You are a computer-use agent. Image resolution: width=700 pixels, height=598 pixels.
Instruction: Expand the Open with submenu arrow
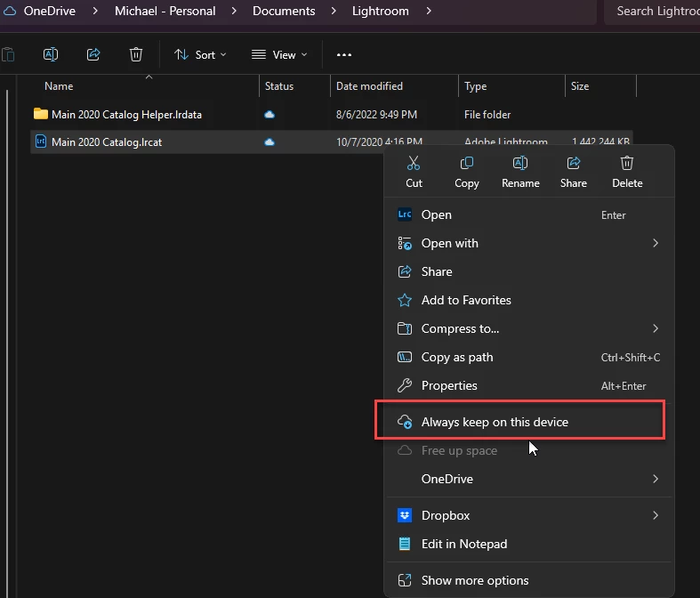[656, 243]
